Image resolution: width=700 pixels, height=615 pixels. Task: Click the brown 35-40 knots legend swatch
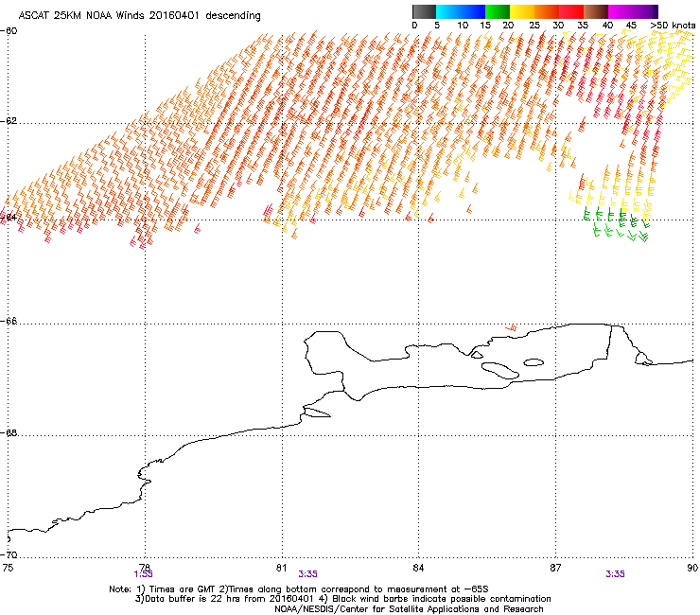[596, 11]
